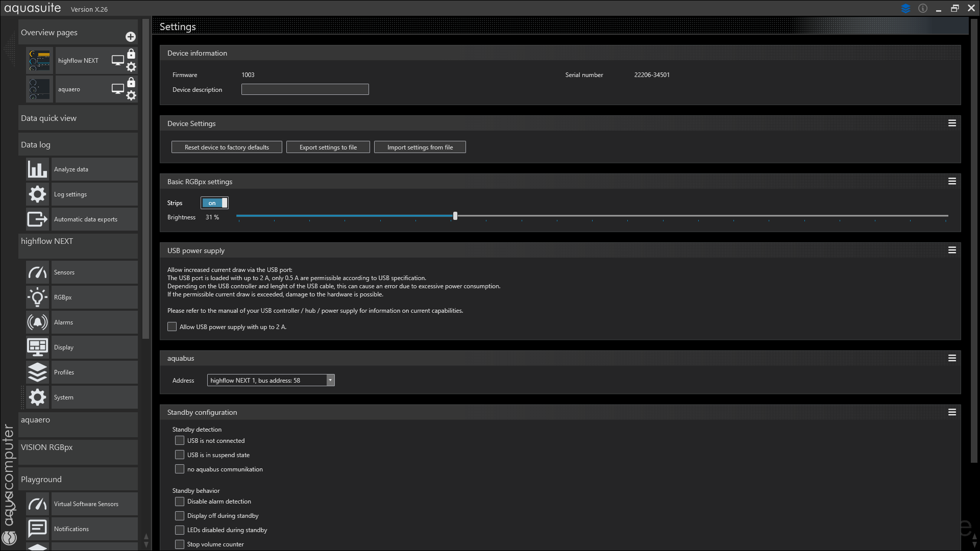Open RGBpx light bulb icon

tap(37, 297)
